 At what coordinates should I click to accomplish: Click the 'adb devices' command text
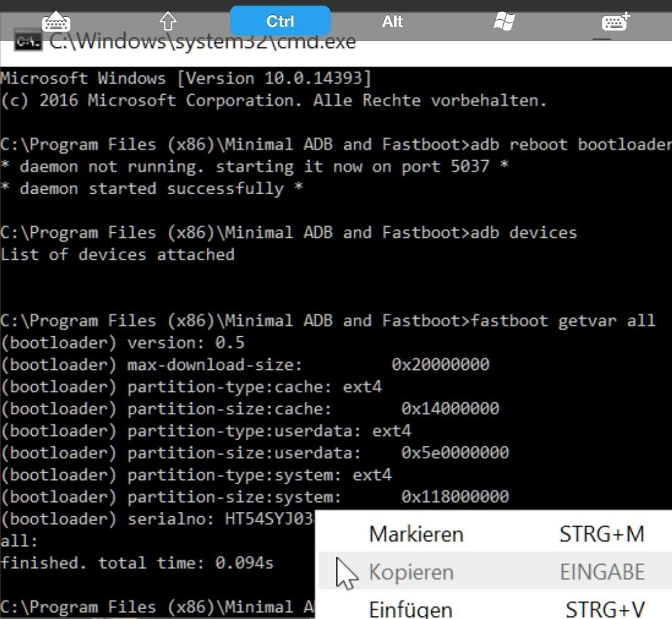pyautogui.click(x=524, y=232)
